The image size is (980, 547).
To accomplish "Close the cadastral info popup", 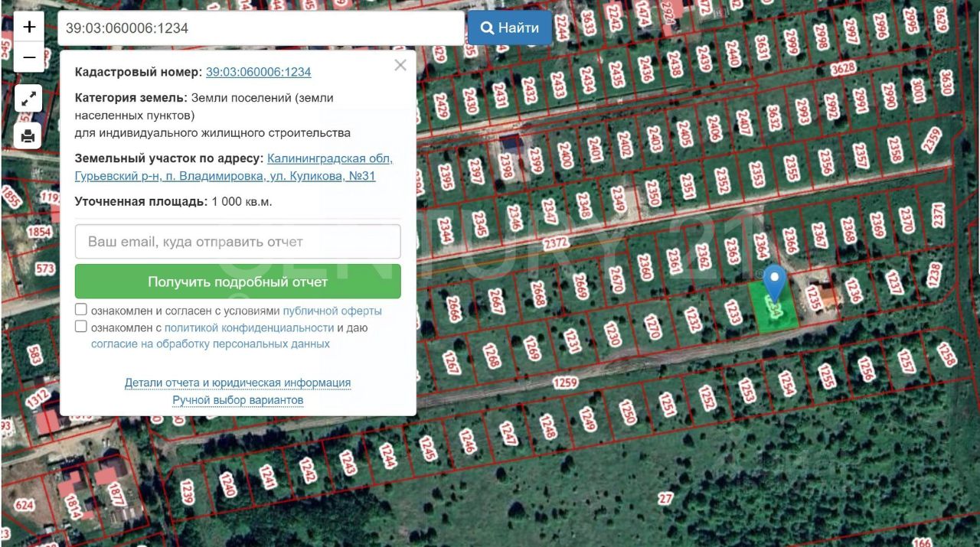I will click(x=400, y=66).
